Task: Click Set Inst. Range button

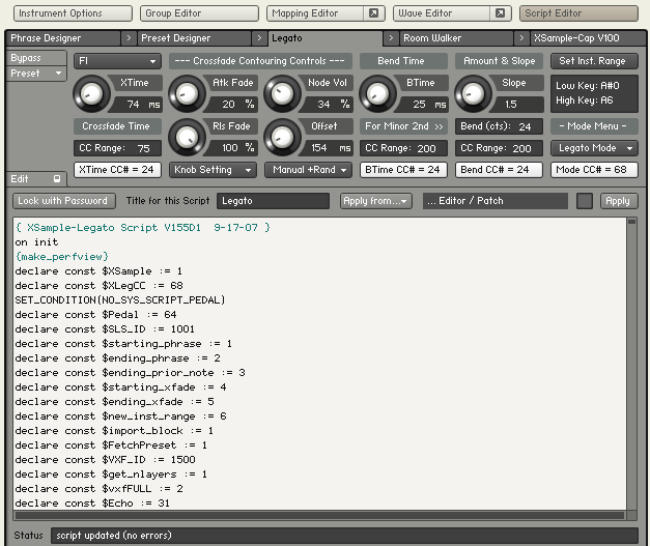Action: (594, 61)
